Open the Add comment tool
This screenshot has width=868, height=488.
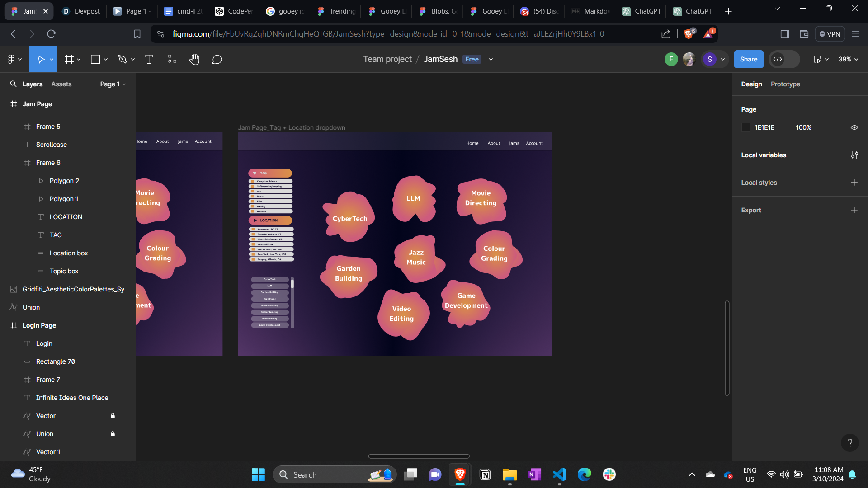217,59
